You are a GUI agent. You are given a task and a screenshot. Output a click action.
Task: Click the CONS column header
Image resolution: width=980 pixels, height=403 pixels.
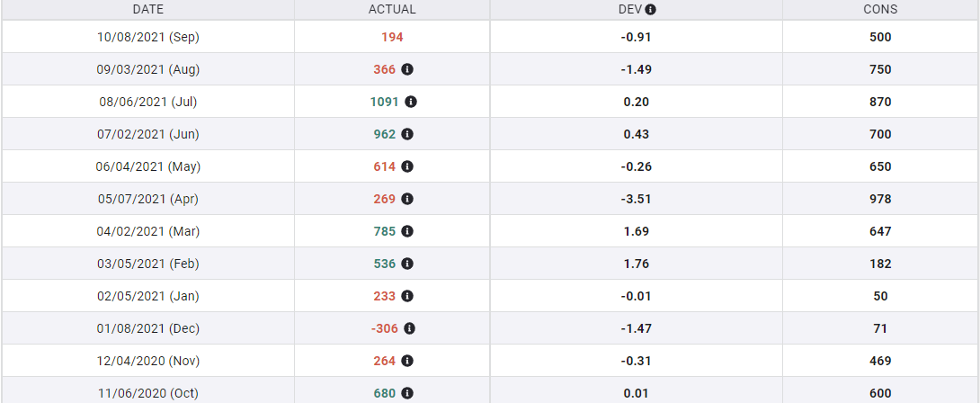pos(880,10)
